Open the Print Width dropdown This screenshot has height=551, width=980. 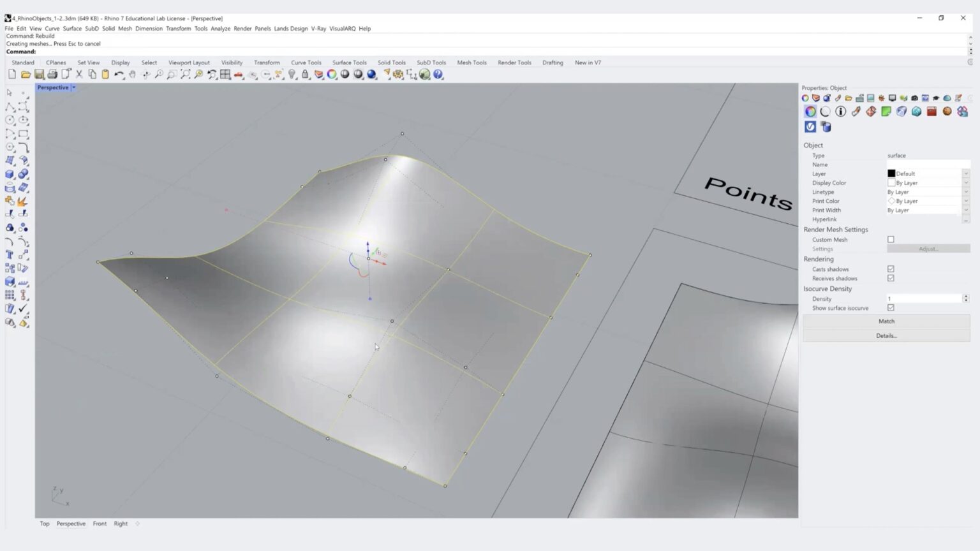point(966,210)
